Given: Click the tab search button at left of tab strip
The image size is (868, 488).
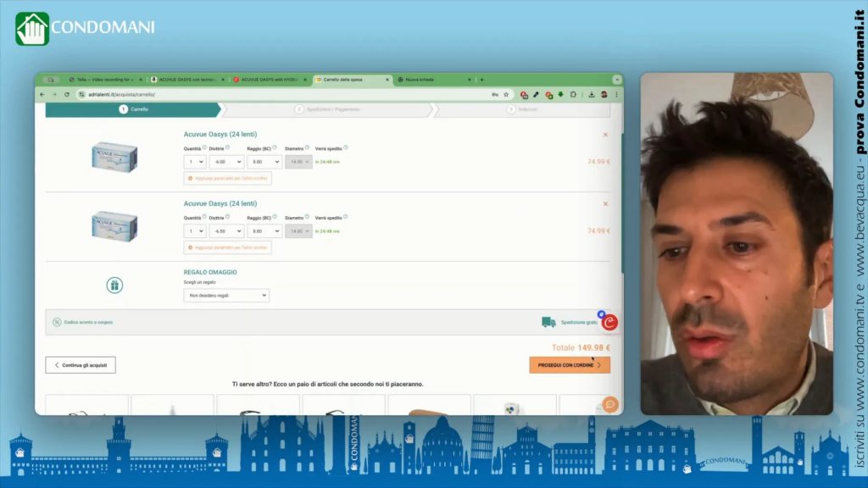Looking at the screenshot, I should 50,80.
